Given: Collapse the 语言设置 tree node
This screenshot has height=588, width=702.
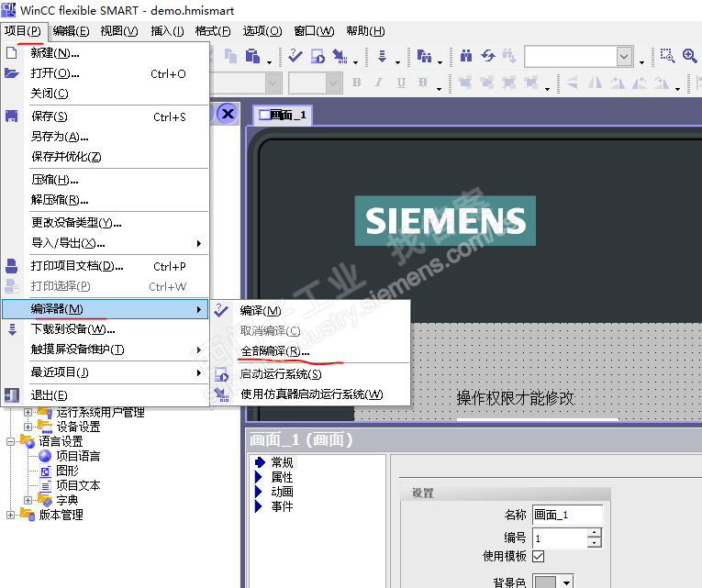Looking at the screenshot, I should [10, 441].
